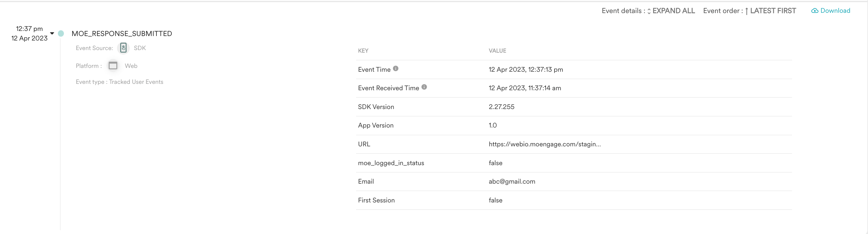Screen dimensions: 868x234
Task: Click the SDK Version value 2.27.255
Action: click(501, 107)
